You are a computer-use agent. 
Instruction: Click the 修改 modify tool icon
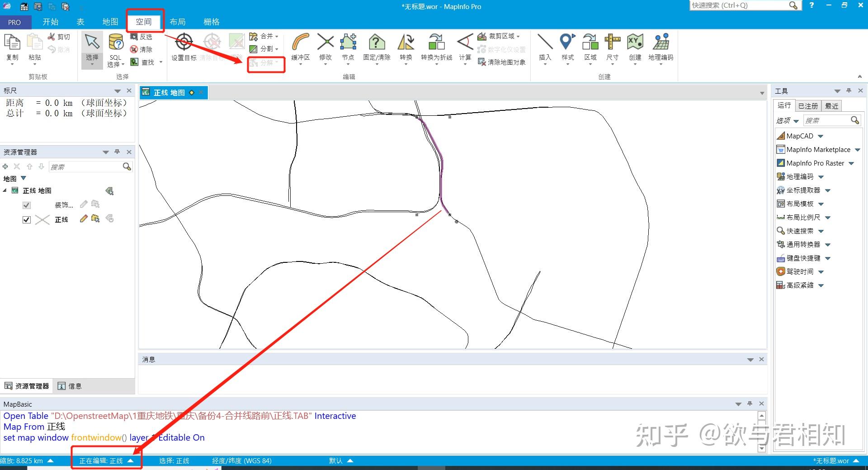coord(325,42)
